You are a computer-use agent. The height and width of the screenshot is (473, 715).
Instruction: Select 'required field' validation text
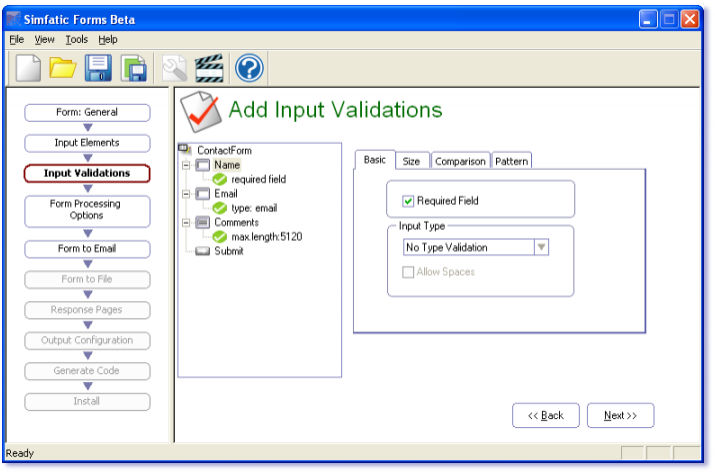pyautogui.click(x=259, y=180)
